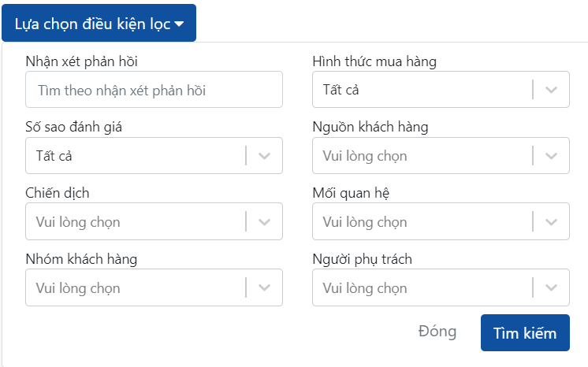
Task: Click the caret icon beside Lựa chọn điều kiện lọc
Action: coord(180,24)
